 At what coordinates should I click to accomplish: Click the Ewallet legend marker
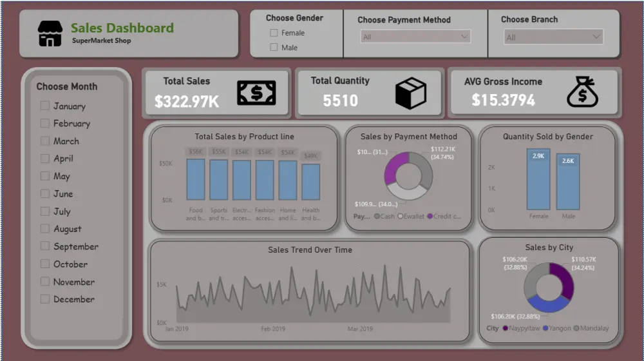[x=400, y=216]
